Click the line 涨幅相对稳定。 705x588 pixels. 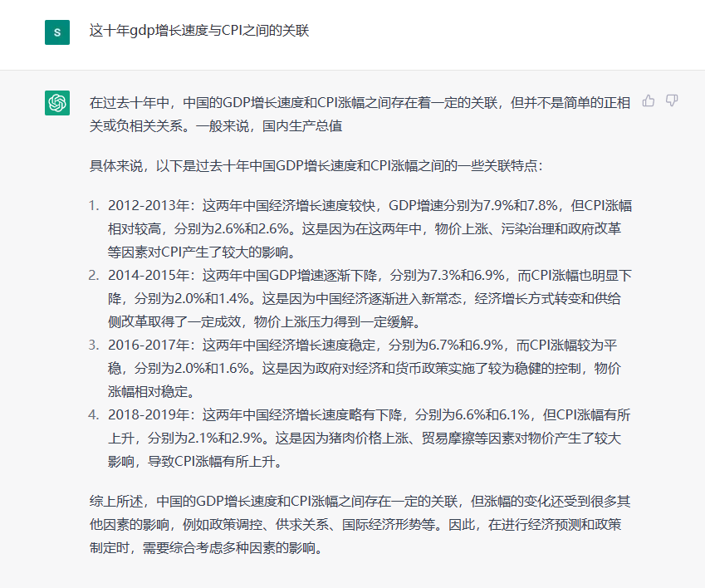point(153,391)
